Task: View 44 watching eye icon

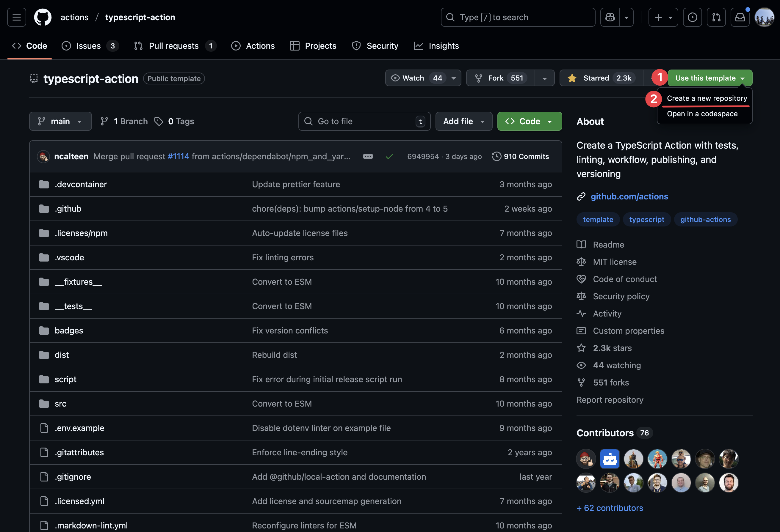Action: (x=581, y=365)
